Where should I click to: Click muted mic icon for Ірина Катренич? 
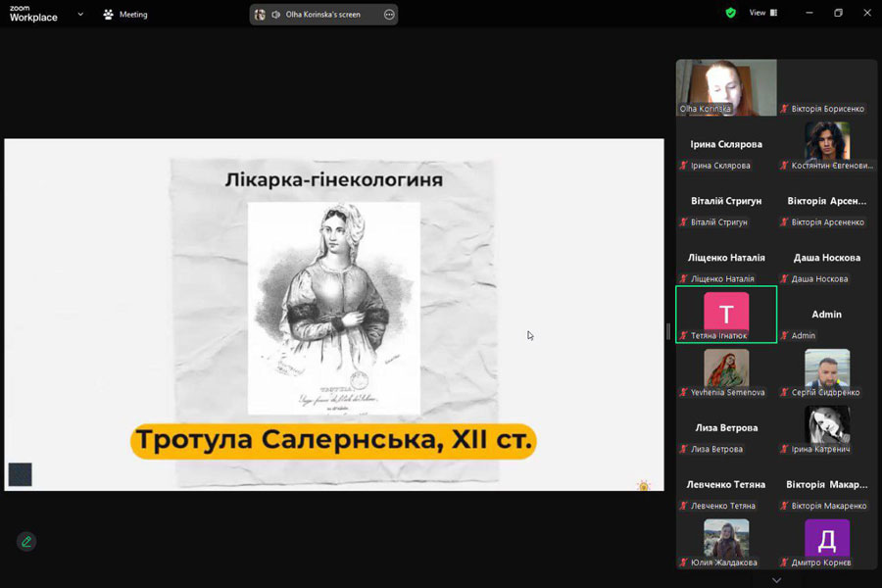[x=784, y=449]
